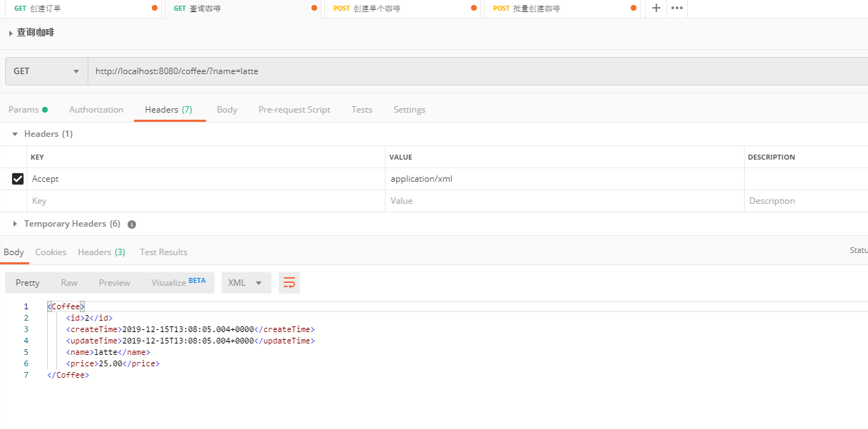Click the application/xml value cell

pos(564,179)
